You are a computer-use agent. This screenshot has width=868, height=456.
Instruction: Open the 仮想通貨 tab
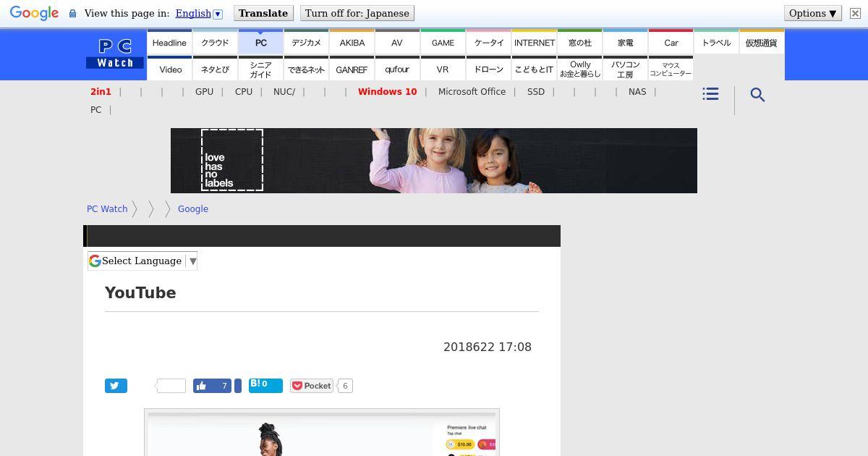point(762,43)
